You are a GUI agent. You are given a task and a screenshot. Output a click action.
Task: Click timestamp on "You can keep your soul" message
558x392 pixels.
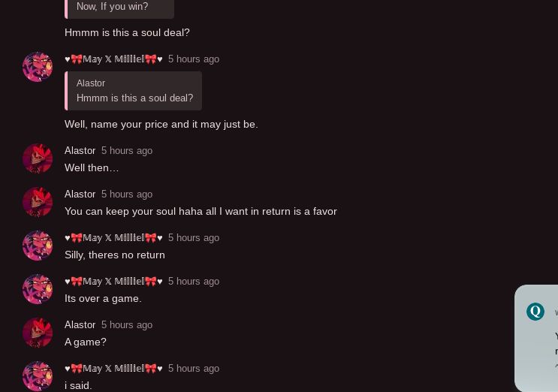pos(127,194)
